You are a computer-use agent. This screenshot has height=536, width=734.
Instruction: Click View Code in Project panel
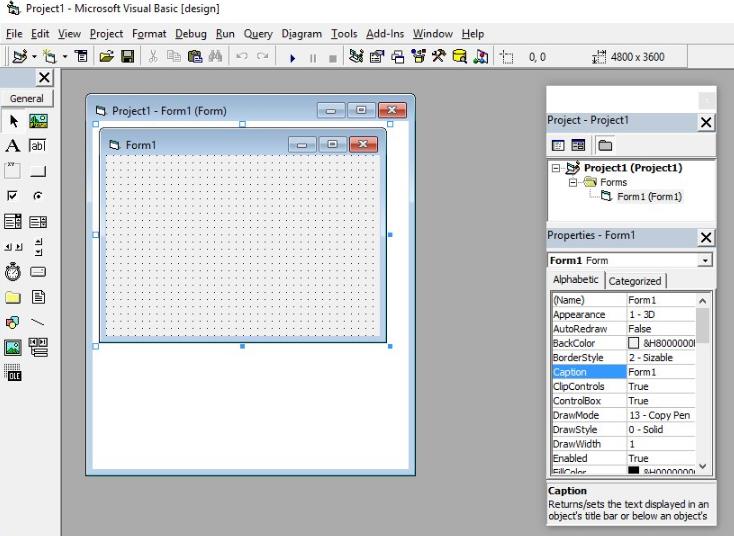558,146
